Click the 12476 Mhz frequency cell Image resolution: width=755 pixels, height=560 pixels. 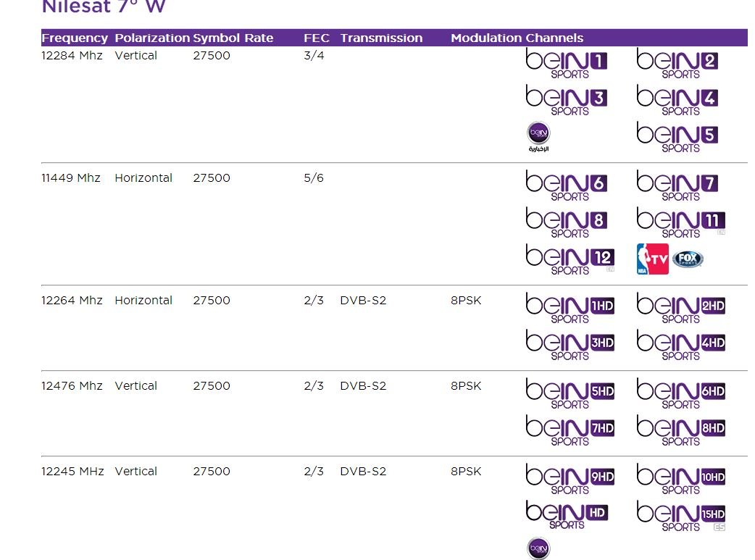tap(72, 385)
